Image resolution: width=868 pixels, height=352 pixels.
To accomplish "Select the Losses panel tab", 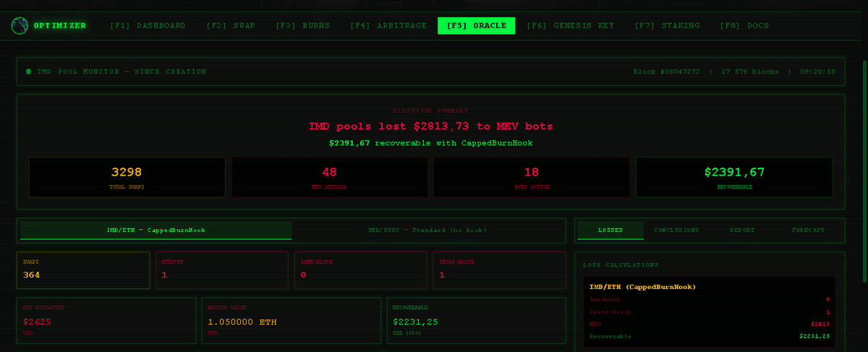I will pos(610,230).
